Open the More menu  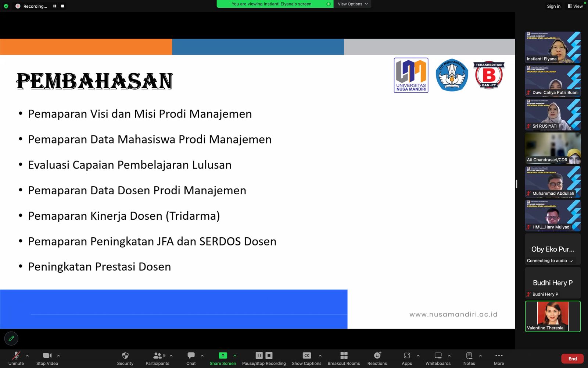coord(499,358)
